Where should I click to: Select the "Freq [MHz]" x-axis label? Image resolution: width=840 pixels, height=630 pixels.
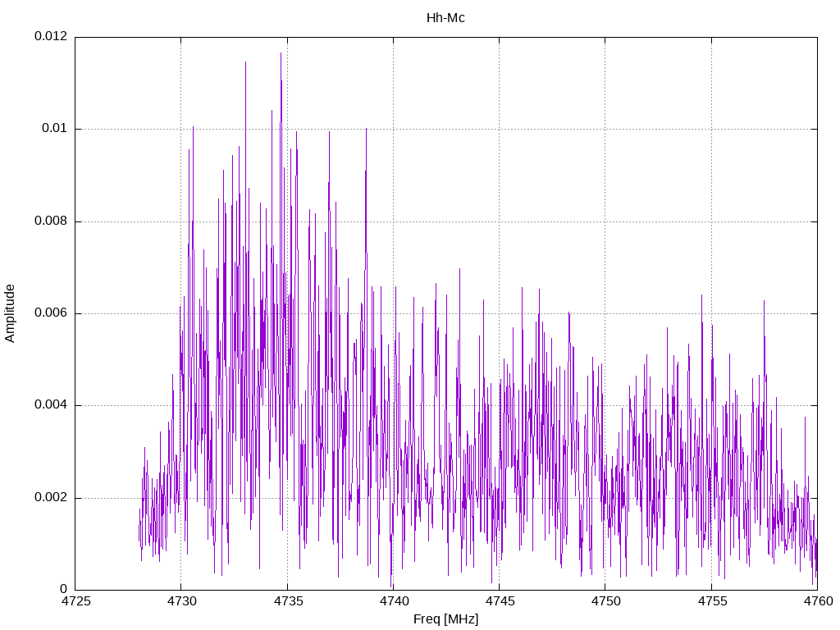(445, 619)
